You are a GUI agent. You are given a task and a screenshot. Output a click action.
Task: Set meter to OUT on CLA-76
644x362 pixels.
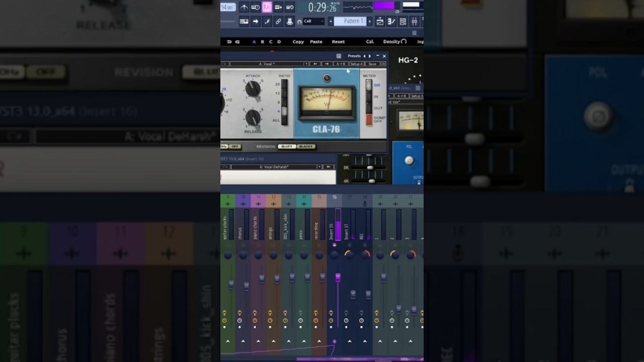pos(369,108)
